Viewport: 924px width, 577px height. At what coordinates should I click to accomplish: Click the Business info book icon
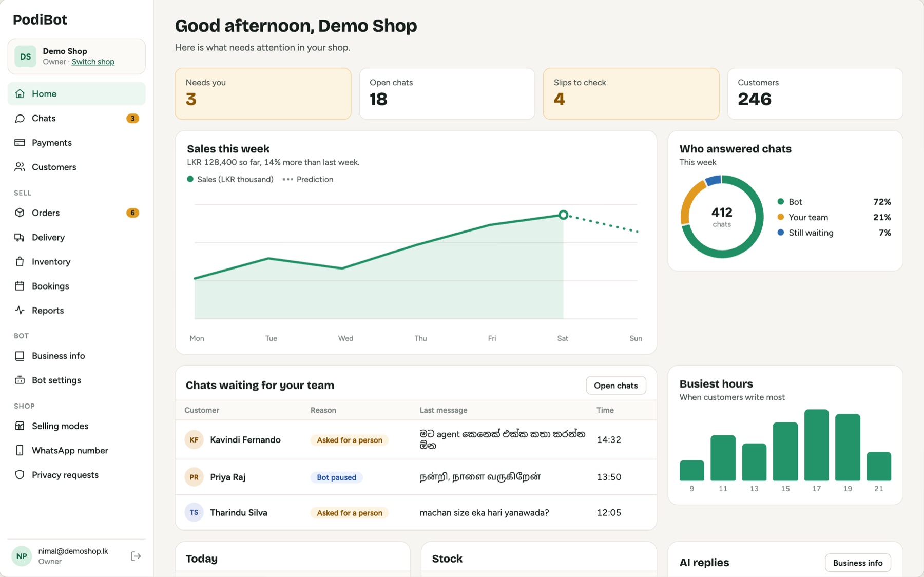[x=20, y=356]
